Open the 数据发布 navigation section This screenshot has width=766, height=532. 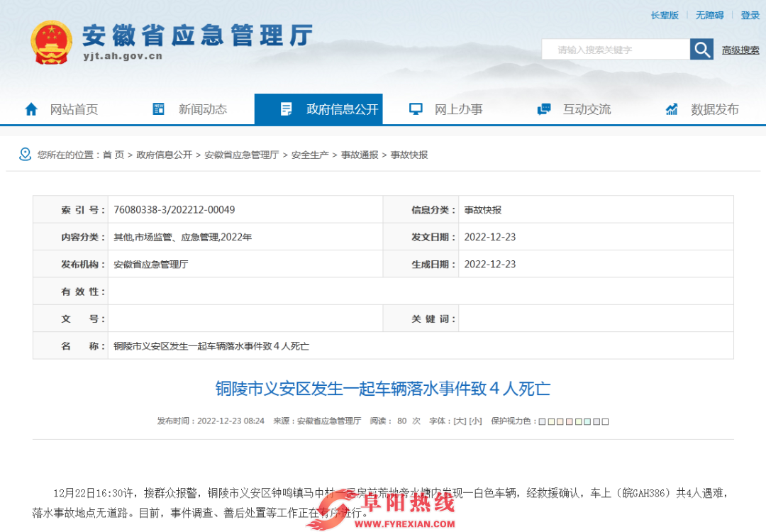click(x=714, y=109)
